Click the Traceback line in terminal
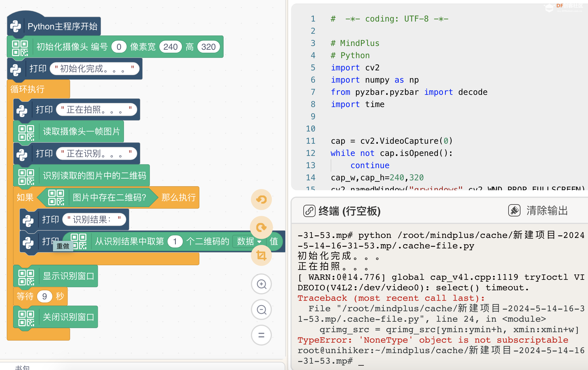This screenshot has width=588, height=370. click(x=391, y=298)
